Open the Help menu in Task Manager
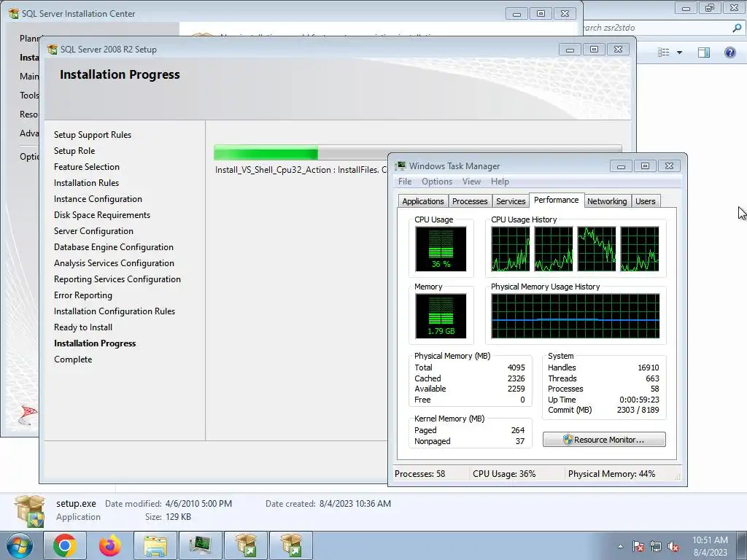Image resolution: width=747 pixels, height=560 pixels. pyautogui.click(x=500, y=182)
